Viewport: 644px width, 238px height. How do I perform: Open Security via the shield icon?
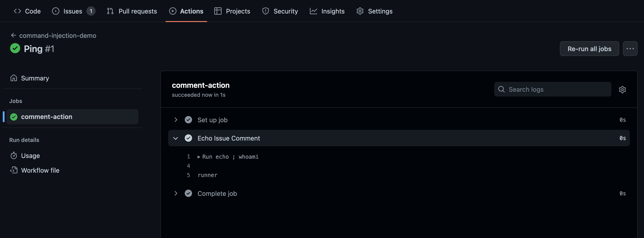click(x=265, y=11)
